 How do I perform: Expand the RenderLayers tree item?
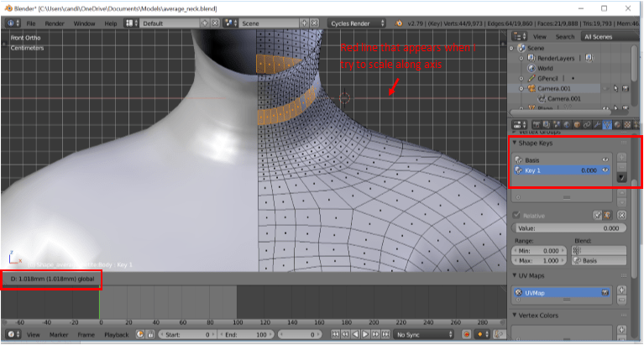[521, 58]
